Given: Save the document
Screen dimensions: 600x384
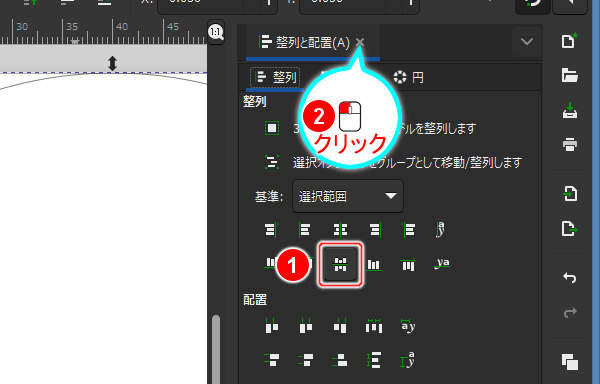Looking at the screenshot, I should pos(570,110).
